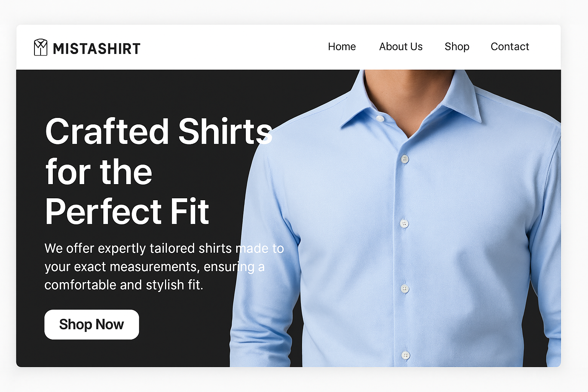588x392 pixels.
Task: Click the 'Crafted Shirts' headline line
Action: tap(158, 131)
